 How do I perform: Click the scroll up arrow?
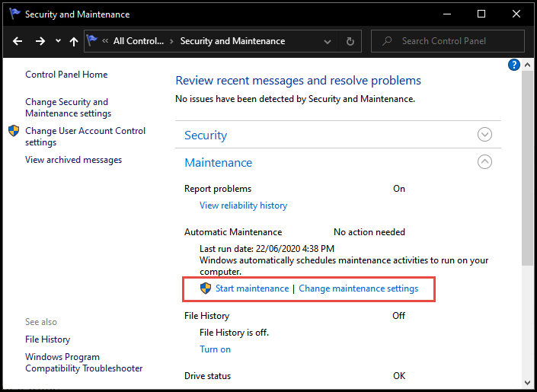(527, 65)
